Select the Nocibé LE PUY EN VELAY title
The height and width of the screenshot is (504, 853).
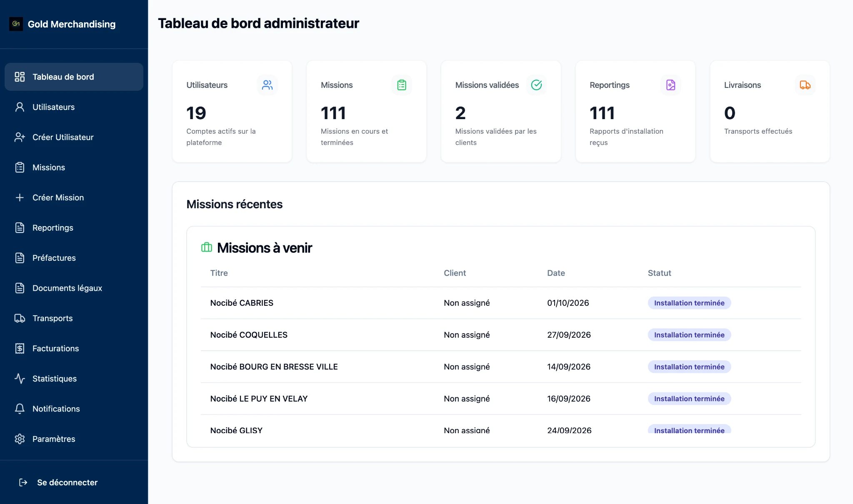[x=259, y=399]
